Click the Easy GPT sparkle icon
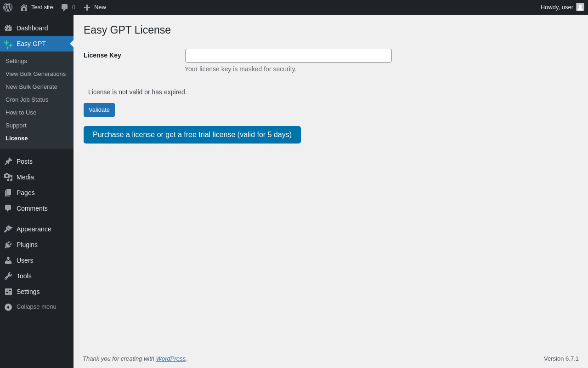This screenshot has height=368, width=588. [8, 44]
